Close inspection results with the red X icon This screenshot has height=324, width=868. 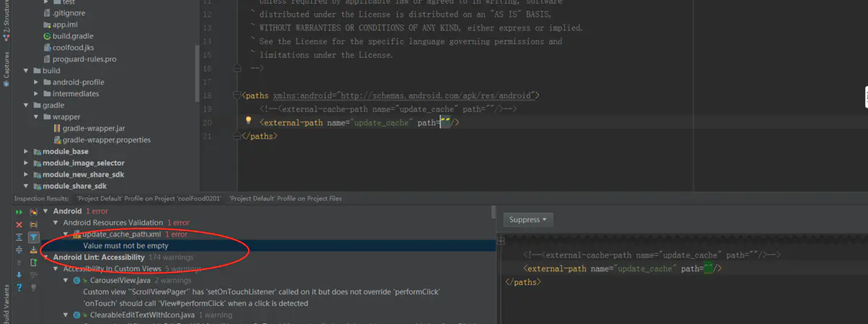[x=20, y=224]
